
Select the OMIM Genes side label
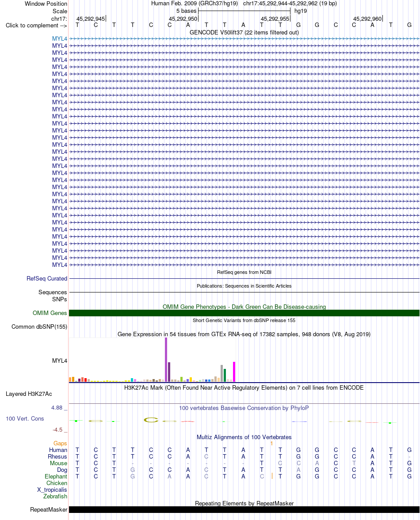[x=50, y=313]
